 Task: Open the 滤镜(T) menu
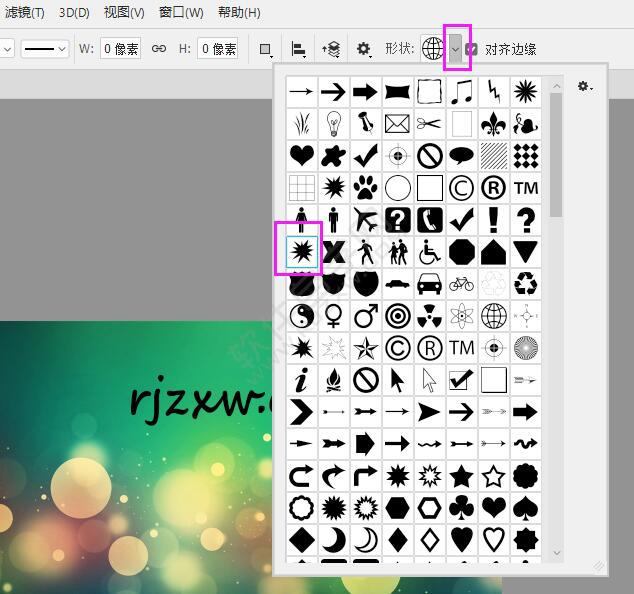click(23, 13)
